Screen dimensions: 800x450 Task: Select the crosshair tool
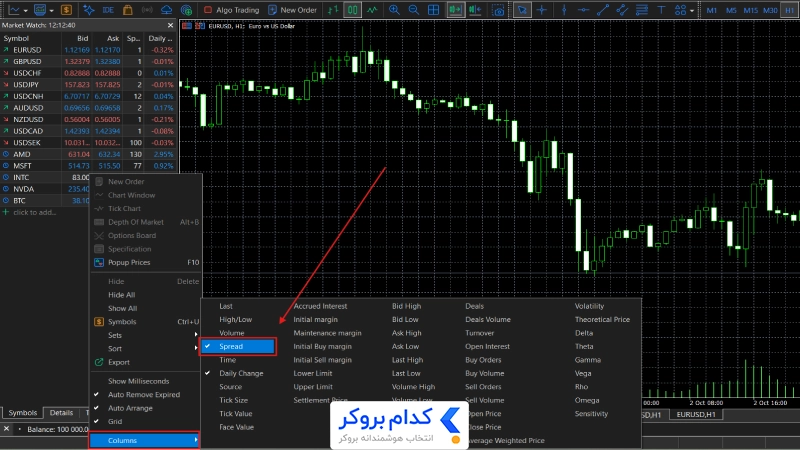click(542, 10)
